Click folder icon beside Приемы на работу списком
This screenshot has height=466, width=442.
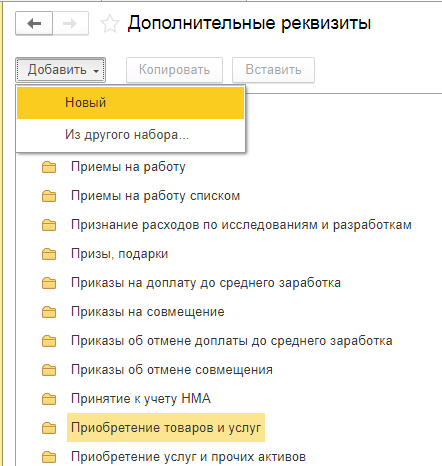pyautogui.click(x=49, y=196)
